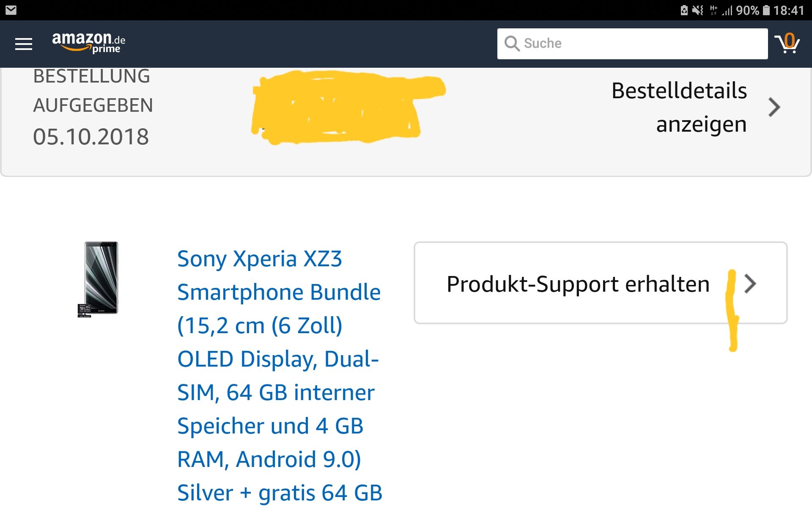Click the Produkt-Support erhalten button
This screenshot has height=508, width=812.
pos(601,283)
